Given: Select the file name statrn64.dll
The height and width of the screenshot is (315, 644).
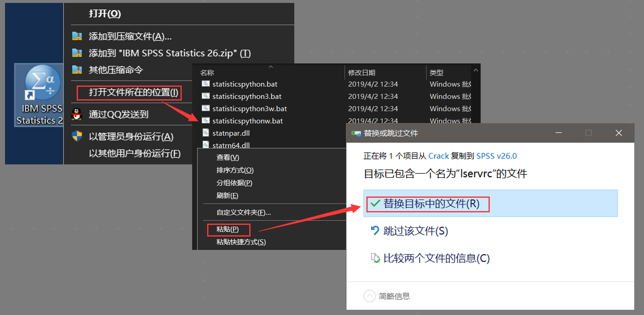Looking at the screenshot, I should click(231, 145).
